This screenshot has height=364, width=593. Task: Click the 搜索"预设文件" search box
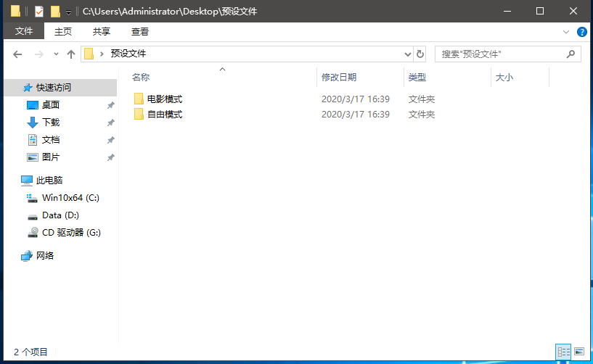(501, 54)
